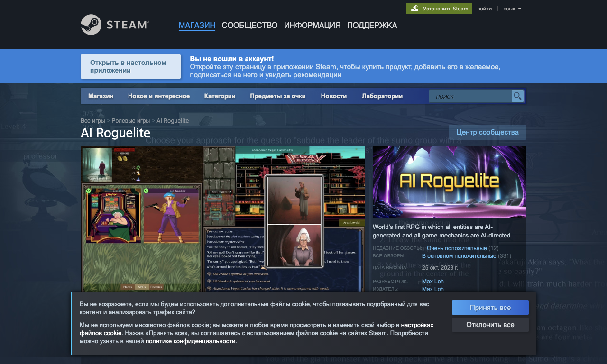The height and width of the screenshot is (364, 607).
Task: Open the Новое и интересное tab
Action: coord(159,96)
